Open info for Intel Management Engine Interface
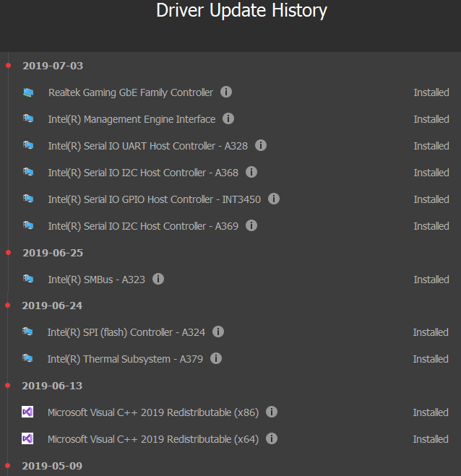Image resolution: width=461 pixels, height=476 pixels. pyautogui.click(x=228, y=118)
